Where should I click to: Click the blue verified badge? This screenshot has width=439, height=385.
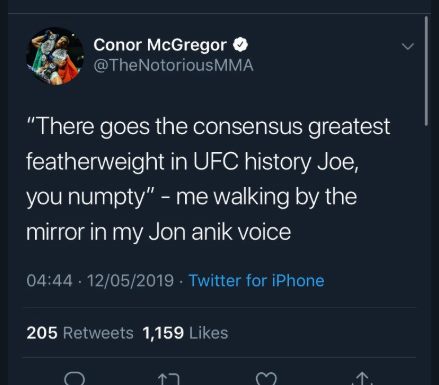(x=240, y=45)
